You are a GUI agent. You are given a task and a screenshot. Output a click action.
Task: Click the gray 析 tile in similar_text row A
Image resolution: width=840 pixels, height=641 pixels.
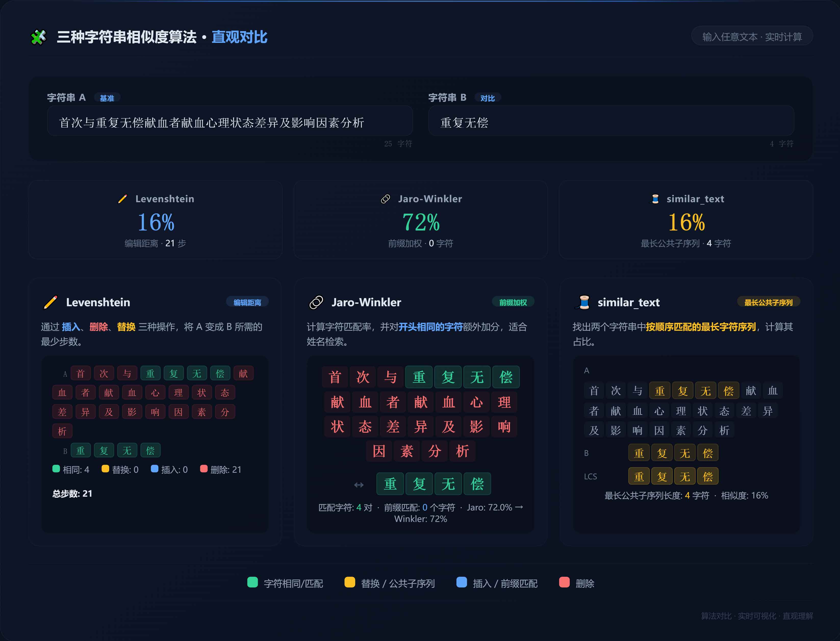click(724, 430)
